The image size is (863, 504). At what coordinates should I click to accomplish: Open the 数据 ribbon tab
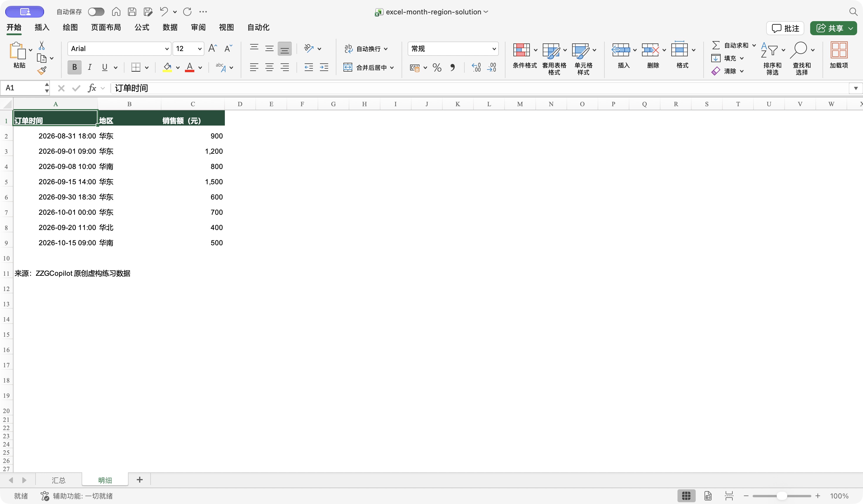pyautogui.click(x=170, y=27)
